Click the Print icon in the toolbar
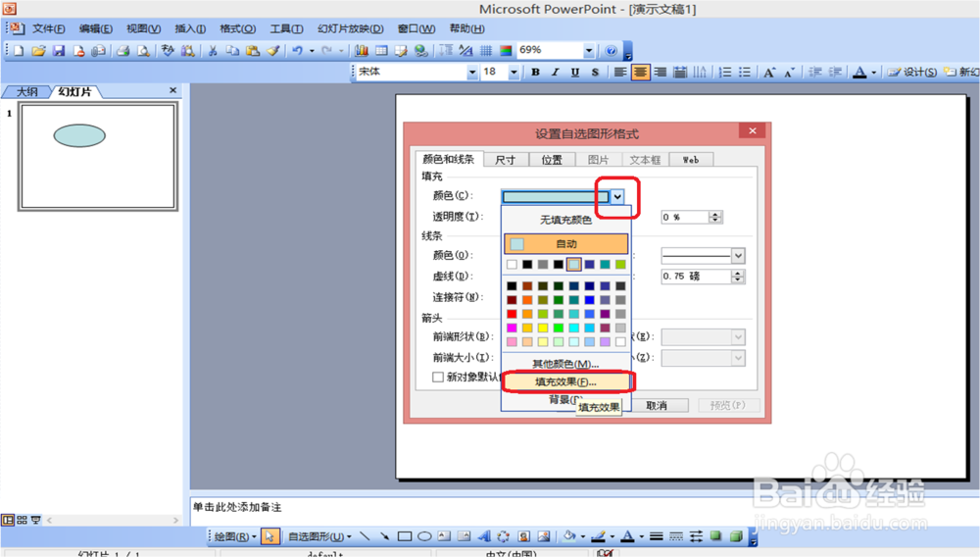The width and height of the screenshot is (980, 557). pos(122,51)
